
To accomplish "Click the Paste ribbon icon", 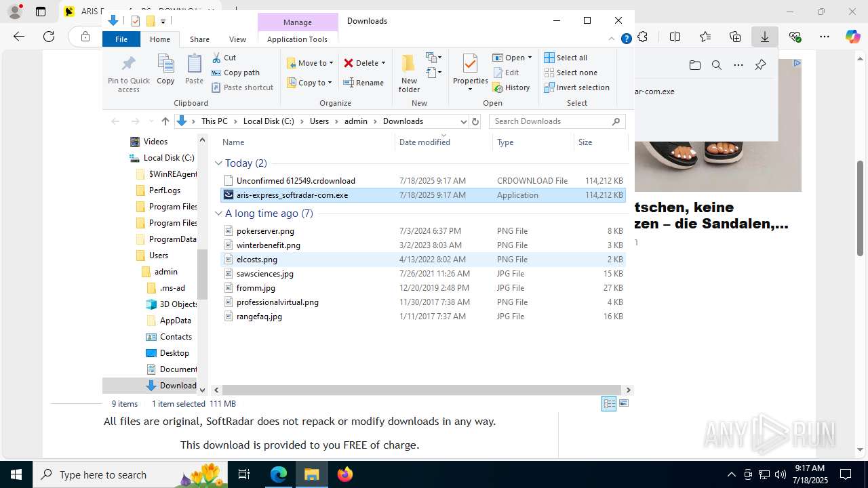I will [194, 70].
